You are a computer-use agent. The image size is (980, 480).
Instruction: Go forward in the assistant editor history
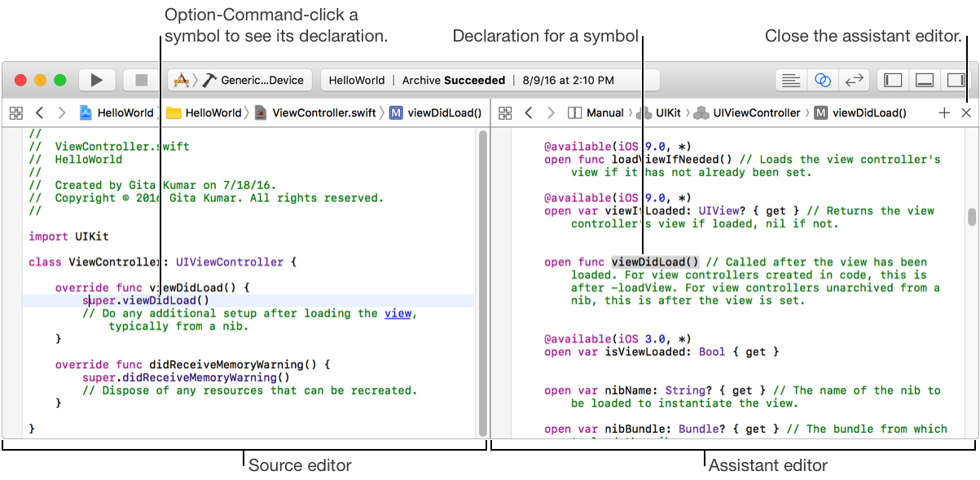(x=551, y=113)
